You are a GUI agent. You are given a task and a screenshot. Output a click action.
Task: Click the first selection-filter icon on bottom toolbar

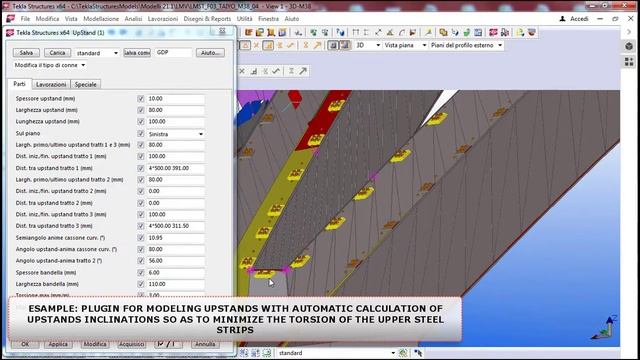click(244, 353)
